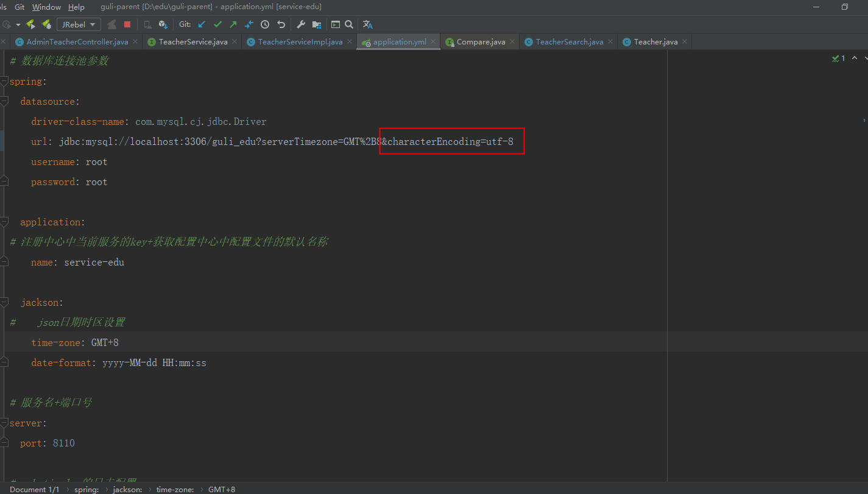
Task: Click 'spring:' breadcrumb in status bar
Action: (x=86, y=490)
